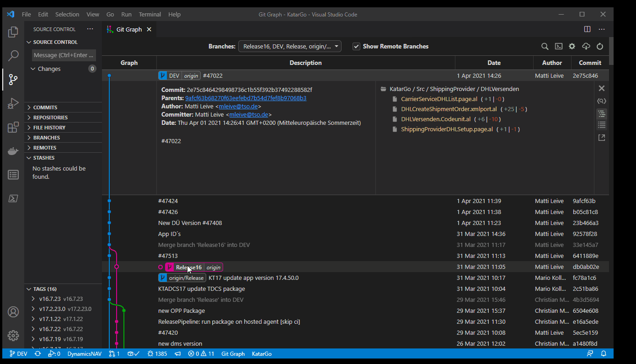Click the Git Graph terminal icon
This screenshot has width=636, height=364.
click(559, 46)
